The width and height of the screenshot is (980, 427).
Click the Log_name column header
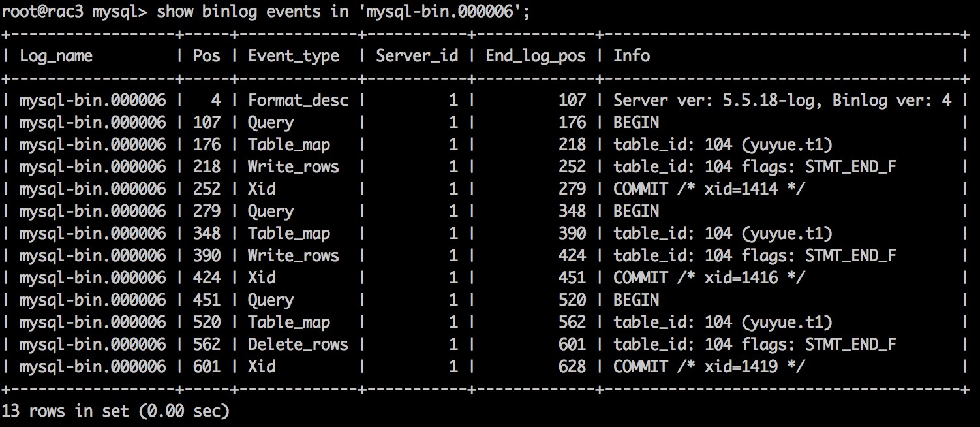56,56
